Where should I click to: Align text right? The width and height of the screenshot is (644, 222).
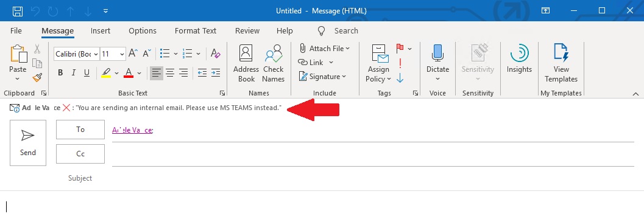tap(183, 73)
